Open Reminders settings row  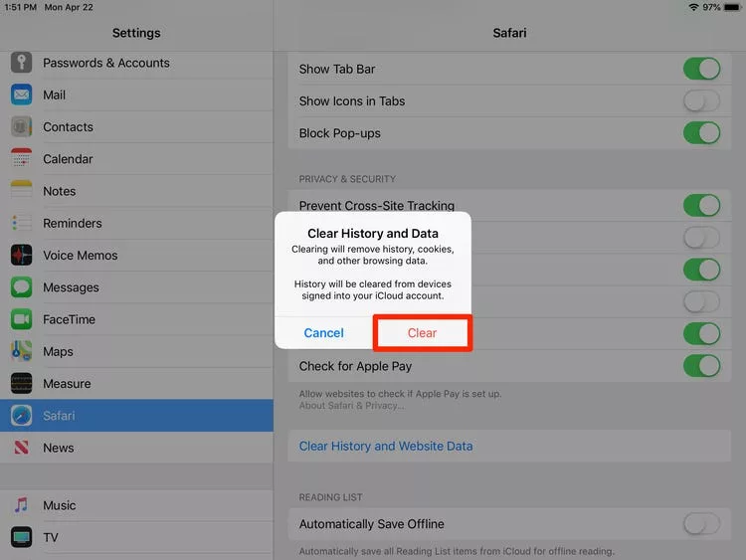pos(136,223)
